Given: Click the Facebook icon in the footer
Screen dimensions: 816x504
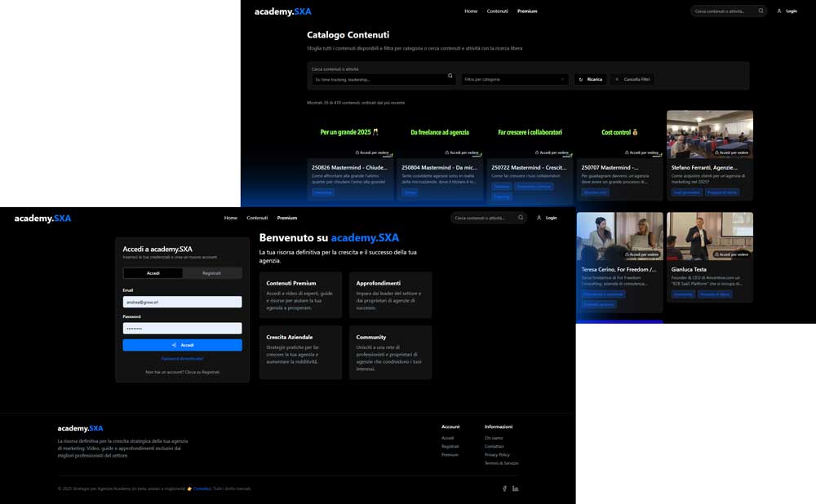Looking at the screenshot, I should [504, 489].
